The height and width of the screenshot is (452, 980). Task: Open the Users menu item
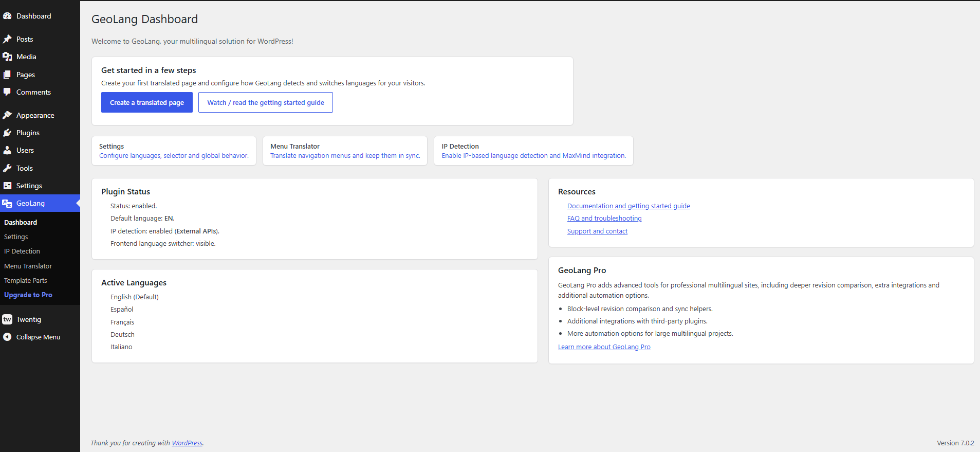tap(40, 150)
